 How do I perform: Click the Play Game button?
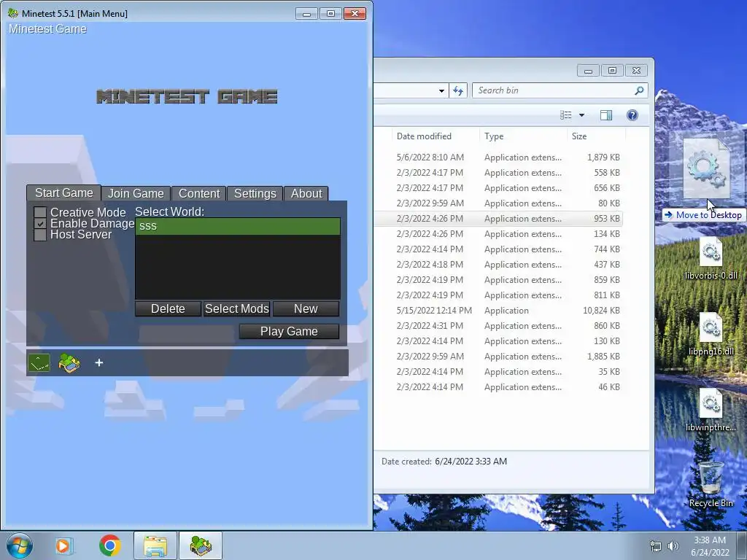coord(289,332)
